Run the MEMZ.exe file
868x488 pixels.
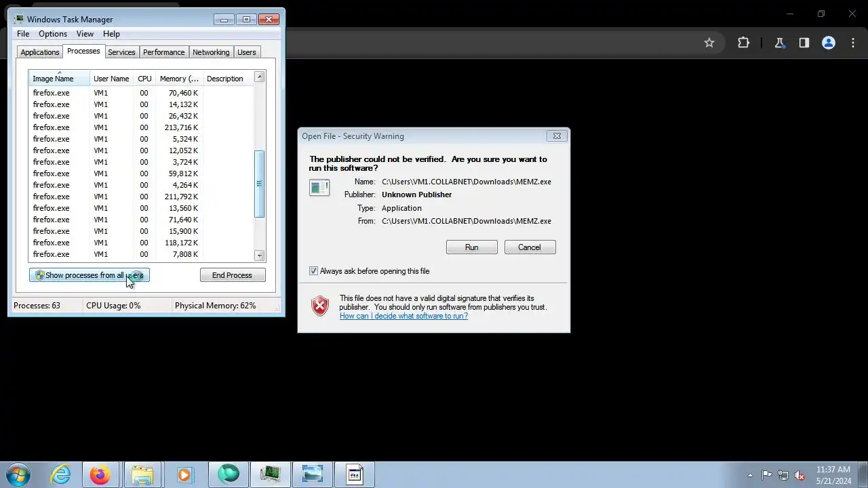pyautogui.click(x=471, y=247)
